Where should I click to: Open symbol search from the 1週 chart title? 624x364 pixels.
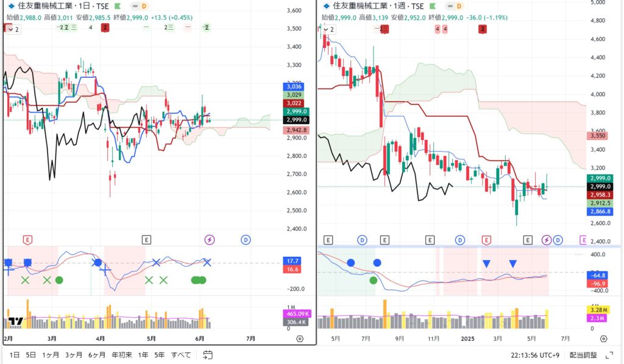coord(378,6)
